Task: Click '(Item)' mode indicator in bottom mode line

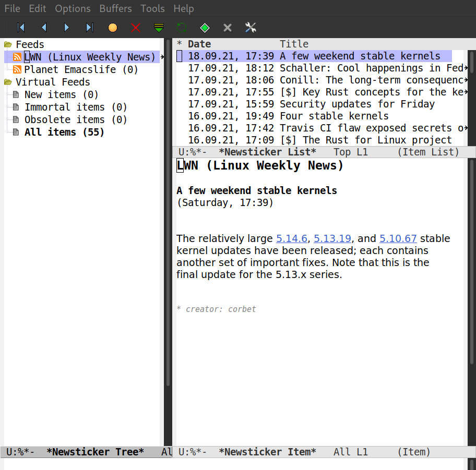Action: pyautogui.click(x=414, y=452)
